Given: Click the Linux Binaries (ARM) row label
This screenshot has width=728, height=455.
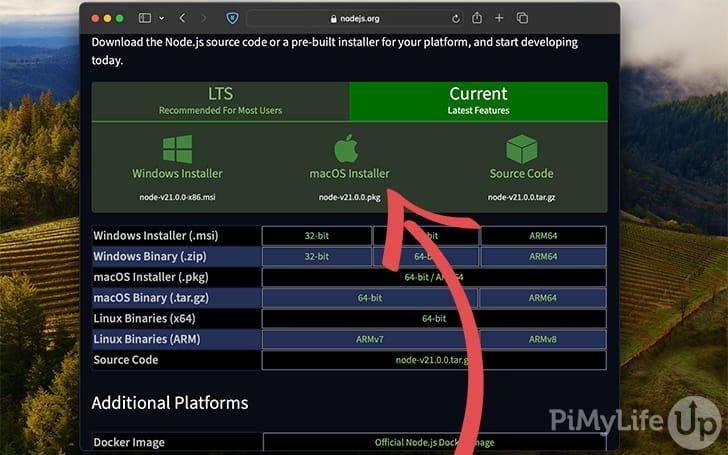Looking at the screenshot, I should coord(147,339).
